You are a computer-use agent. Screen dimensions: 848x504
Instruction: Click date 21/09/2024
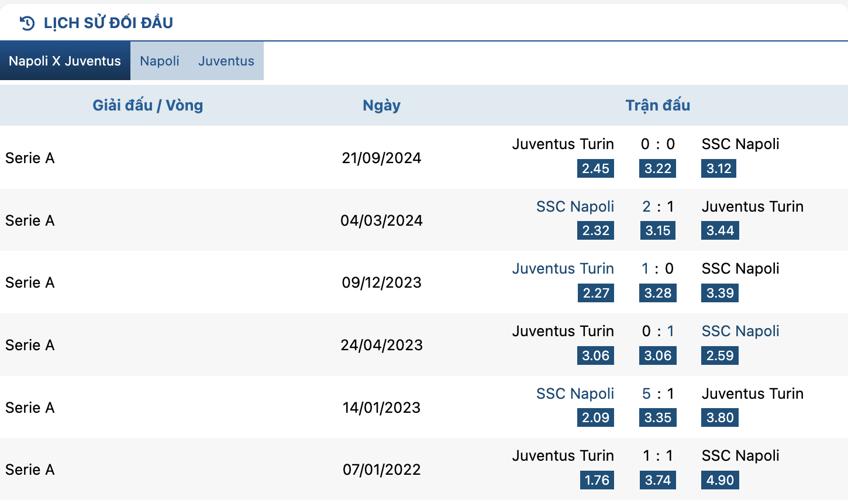coord(382,158)
